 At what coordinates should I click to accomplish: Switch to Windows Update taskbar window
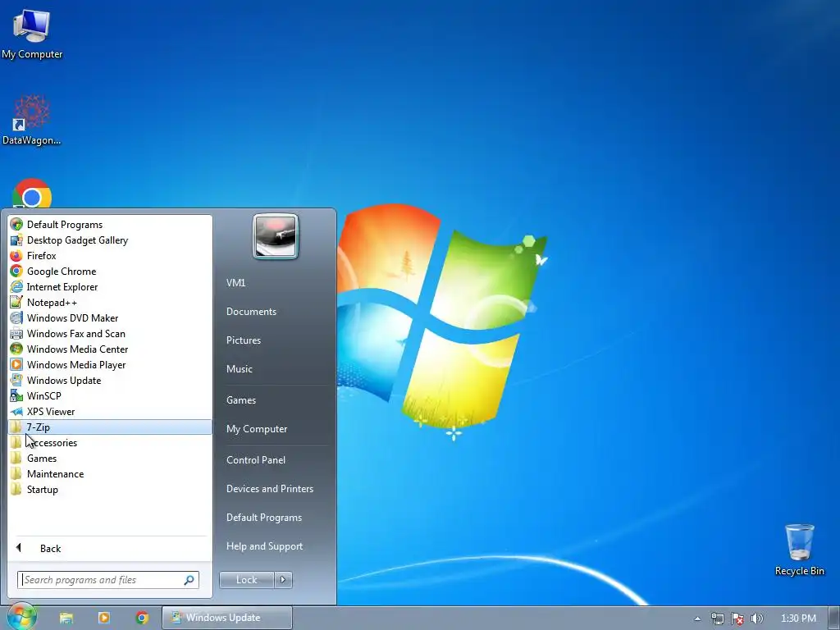(x=227, y=618)
